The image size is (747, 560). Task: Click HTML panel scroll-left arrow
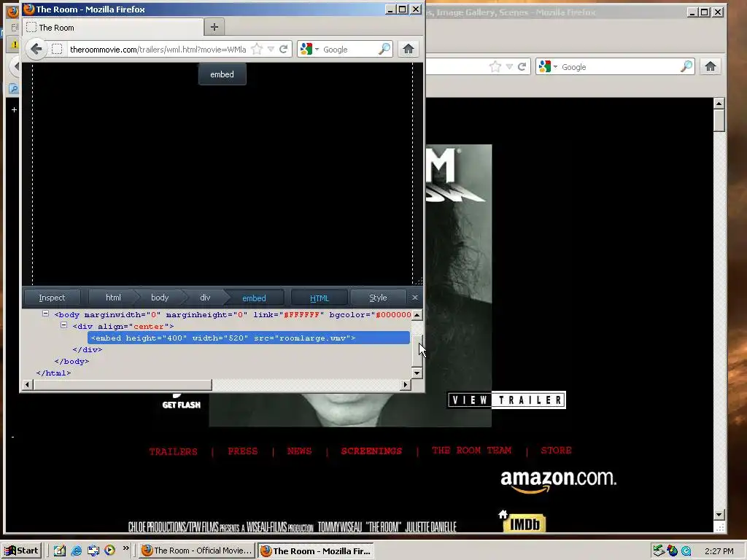27,384
